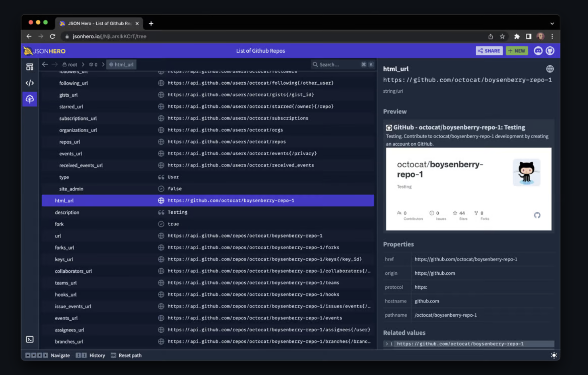Select the keys_url row

208,259
